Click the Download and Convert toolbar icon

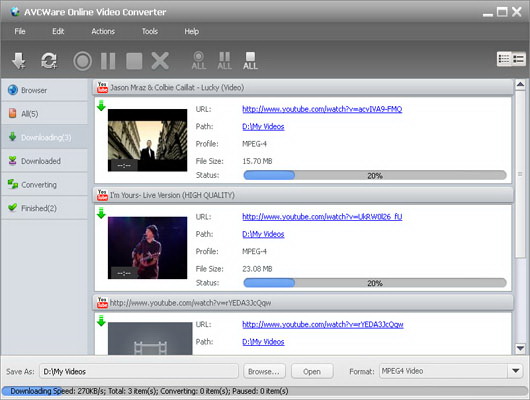[49, 61]
